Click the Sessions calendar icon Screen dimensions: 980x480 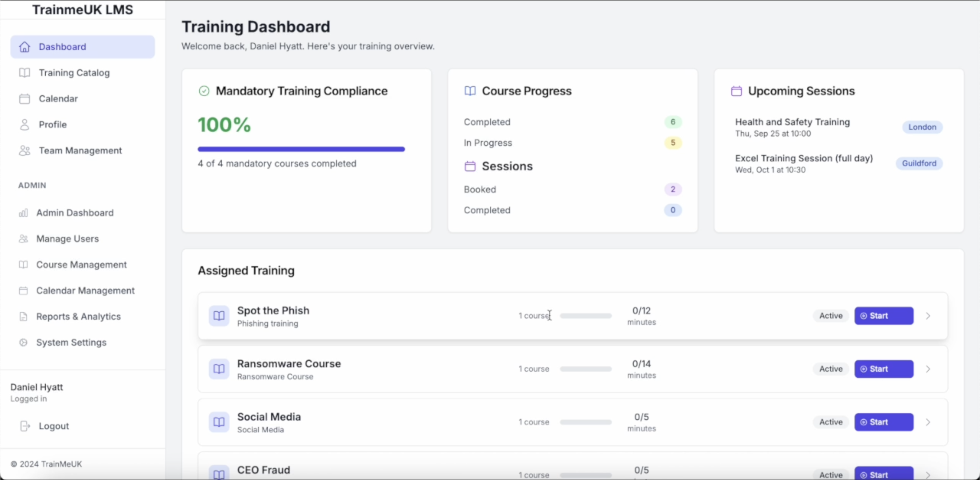tap(470, 166)
